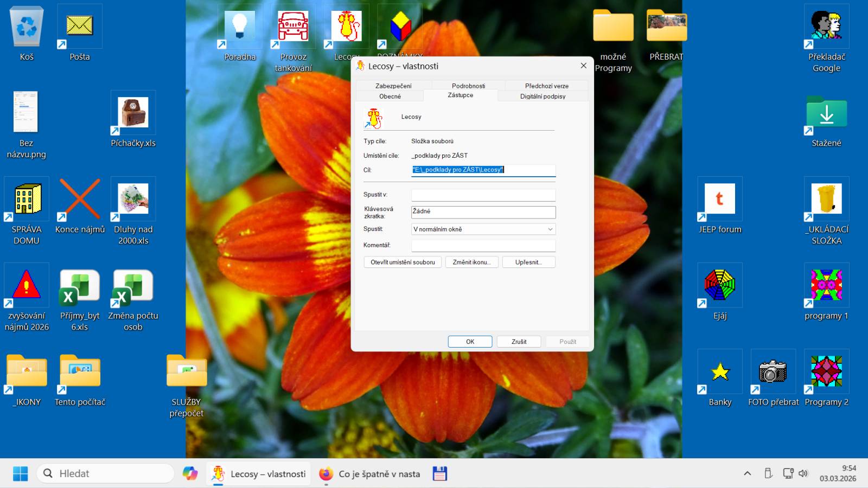Show hidden system tray icons chevron

point(747,473)
